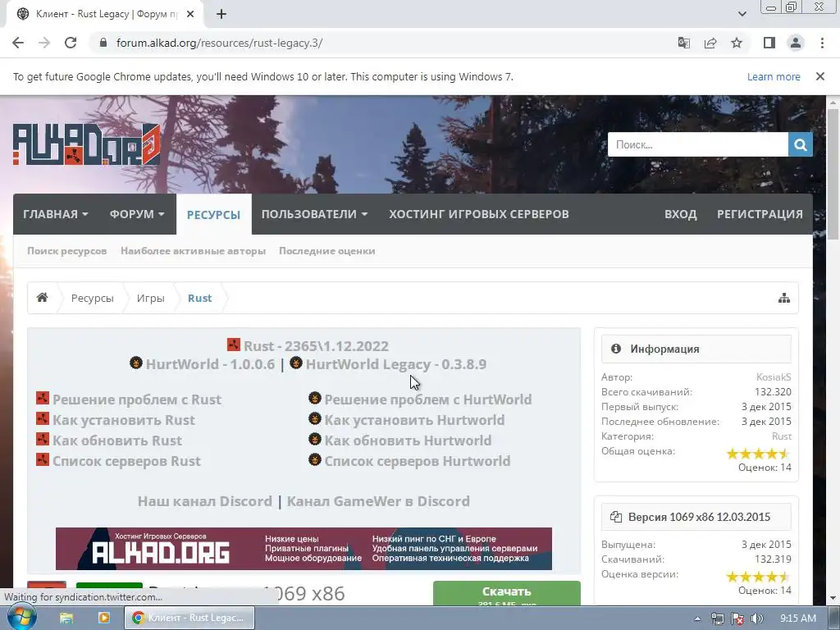Open Последние оценки

[x=326, y=251]
